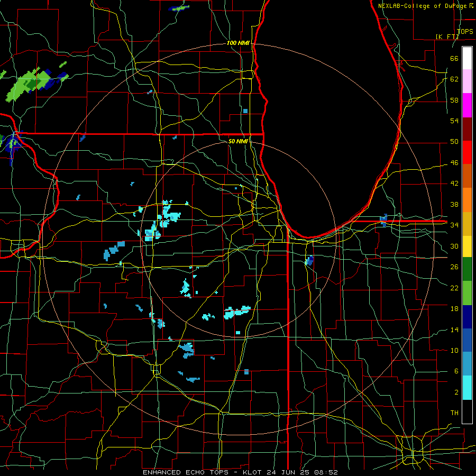Click the '22' legend value
Viewport: 476px width, 476px height.
pyautogui.click(x=454, y=288)
